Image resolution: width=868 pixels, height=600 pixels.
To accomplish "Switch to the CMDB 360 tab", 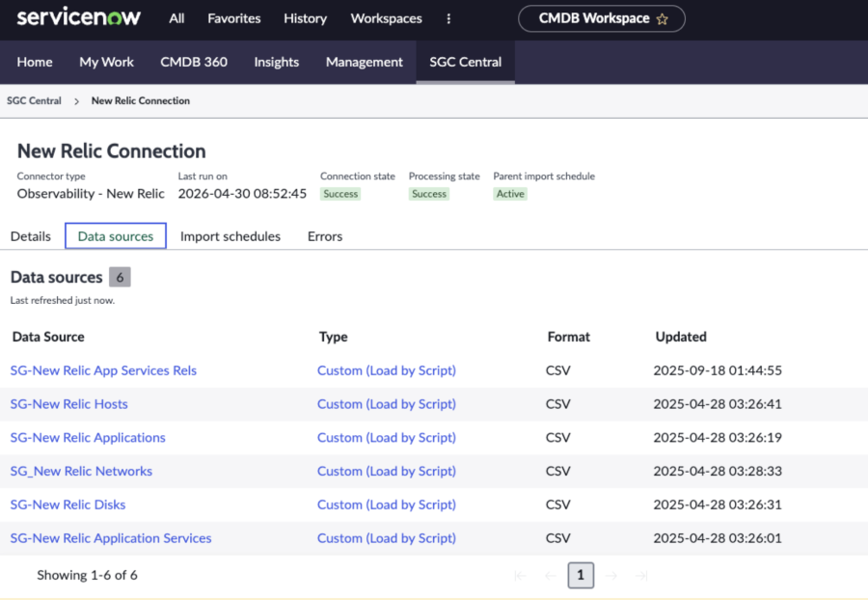I will [x=194, y=62].
